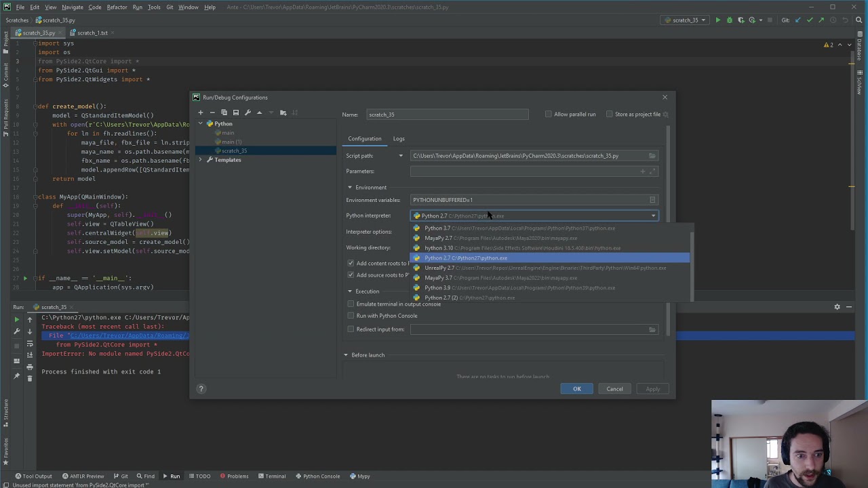
Task: Save the configuration using the disk icon
Action: tap(236, 113)
